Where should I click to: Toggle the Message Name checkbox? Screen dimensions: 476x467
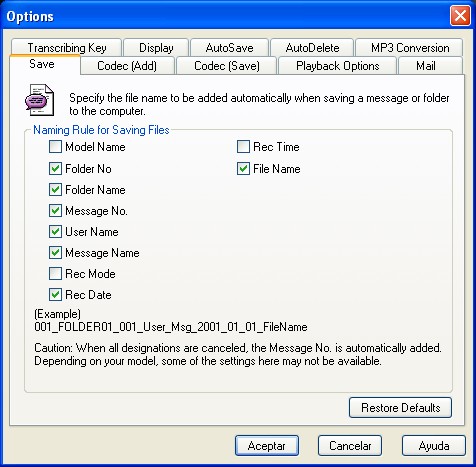pos(55,253)
